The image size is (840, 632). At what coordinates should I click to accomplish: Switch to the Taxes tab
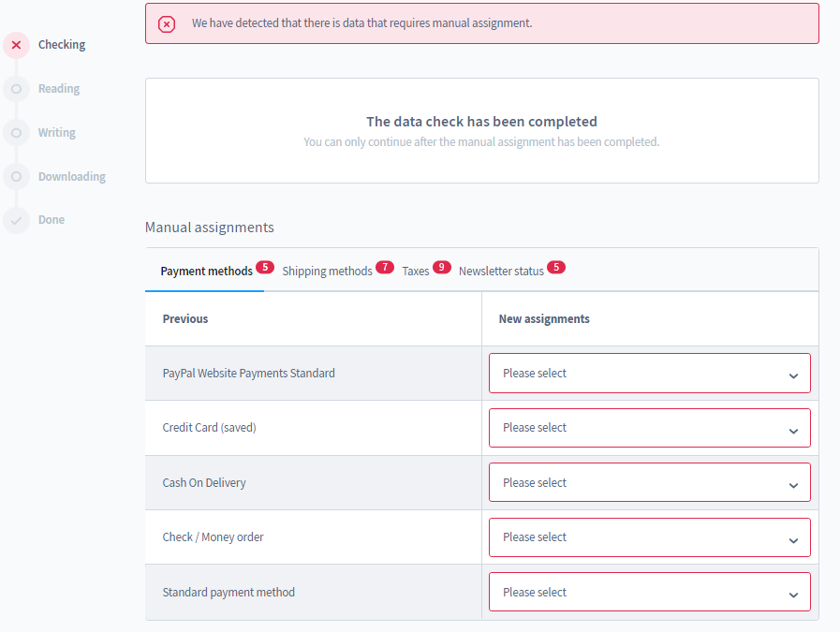pos(416,272)
